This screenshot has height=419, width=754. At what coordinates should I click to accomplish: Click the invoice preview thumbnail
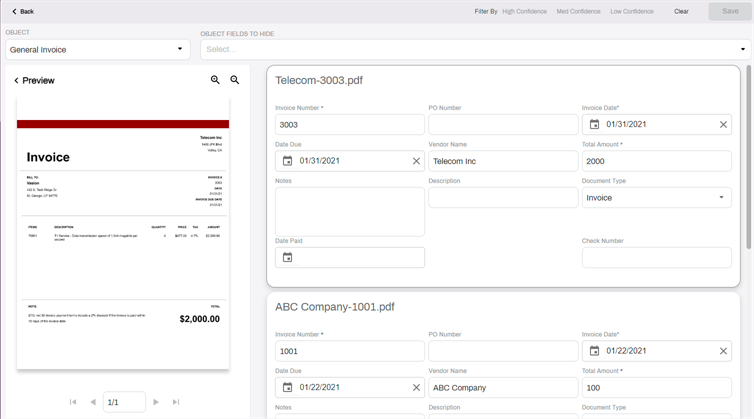click(123, 233)
